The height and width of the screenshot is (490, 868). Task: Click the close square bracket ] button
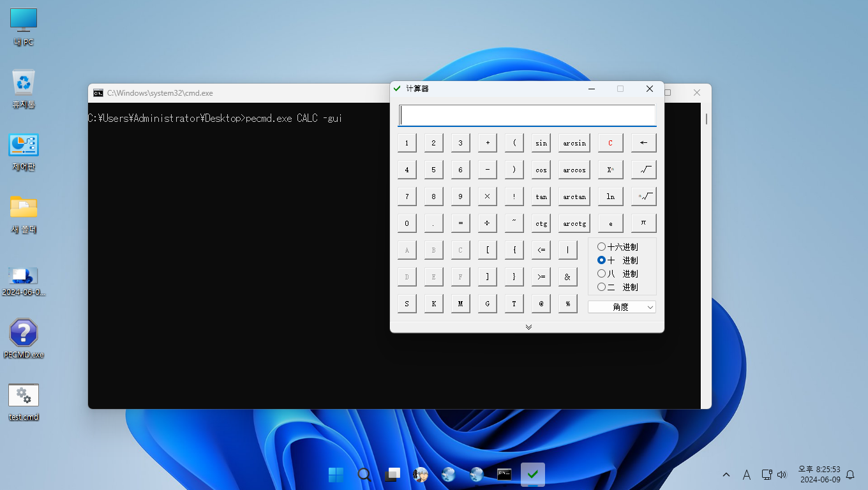pos(487,277)
